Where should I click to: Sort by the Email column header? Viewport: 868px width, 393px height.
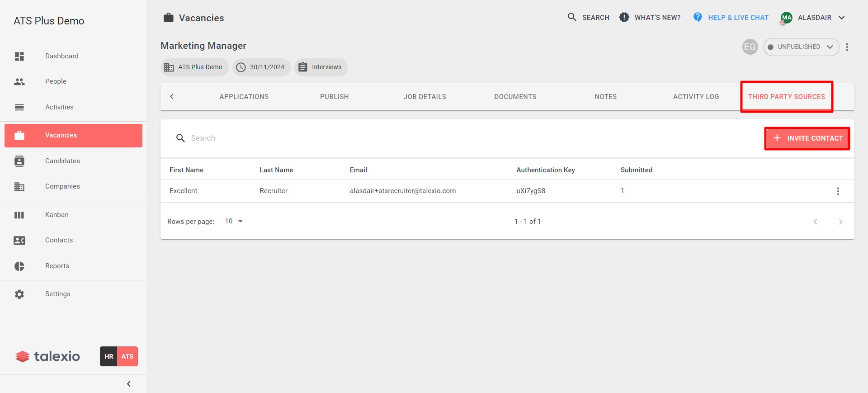pos(359,170)
